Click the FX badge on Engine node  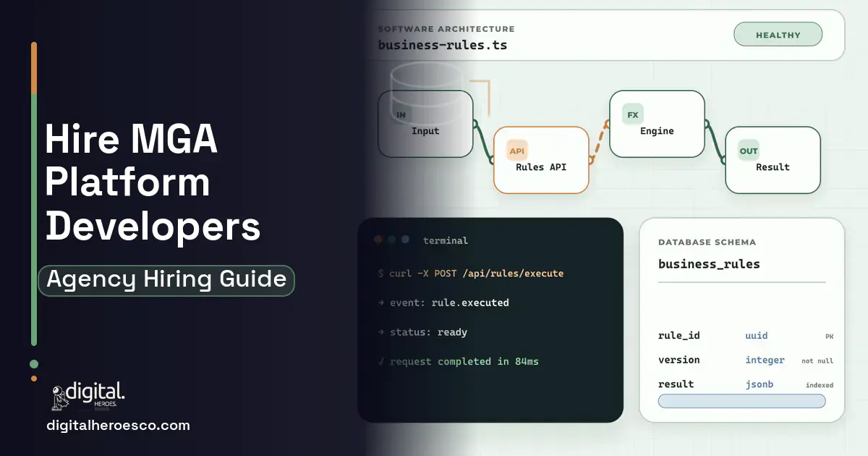(x=633, y=115)
